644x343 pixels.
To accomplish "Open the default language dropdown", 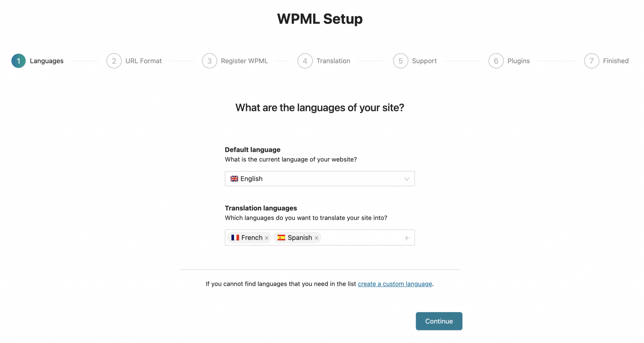I will pyautogui.click(x=319, y=179).
